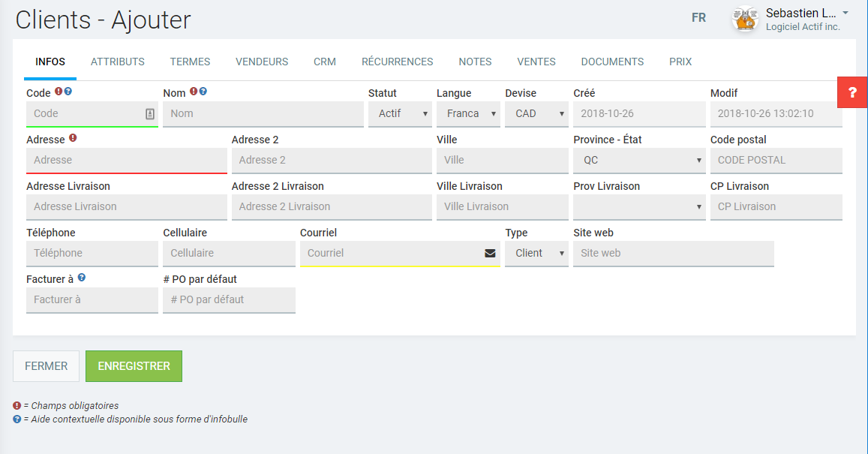Choose a Province - État option
868x454 pixels.
[x=639, y=161]
